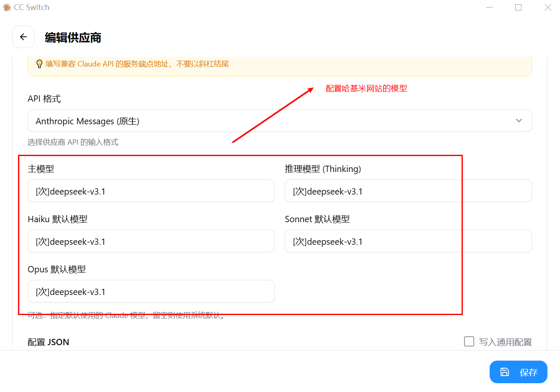Click the "Opus 默认模型" label
Image resolution: width=560 pixels, height=392 pixels.
[x=57, y=269]
